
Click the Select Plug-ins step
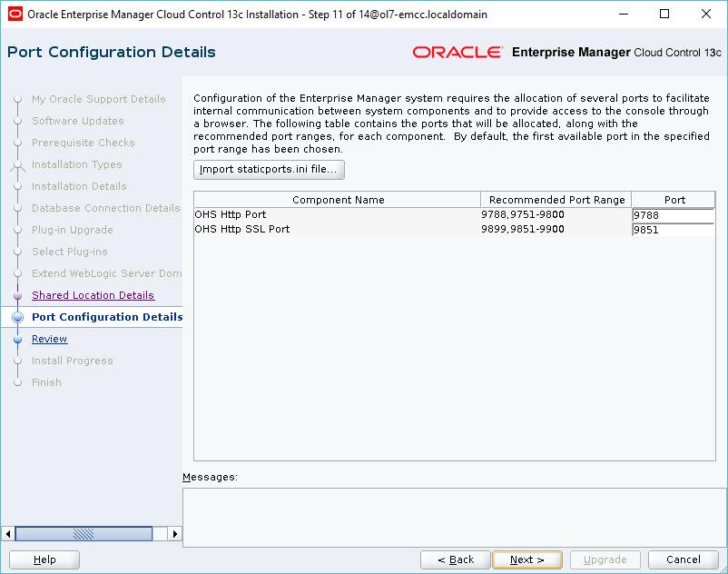pyautogui.click(x=70, y=252)
